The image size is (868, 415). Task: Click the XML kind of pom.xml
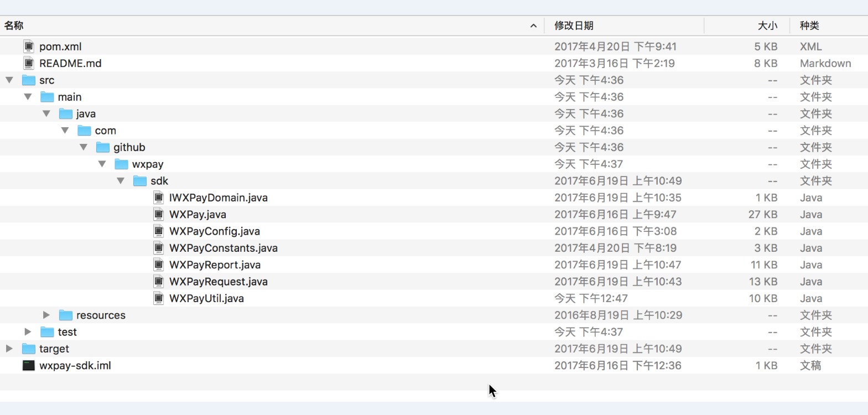coord(811,46)
